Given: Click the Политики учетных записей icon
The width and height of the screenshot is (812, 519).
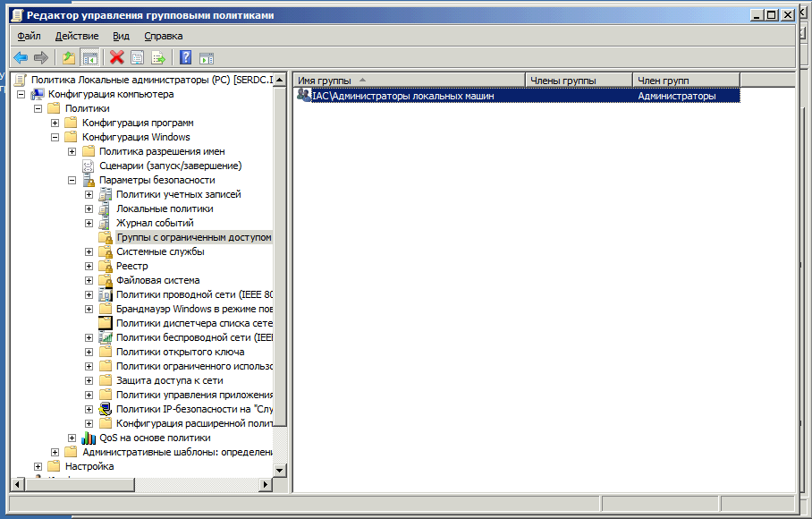Looking at the screenshot, I should click(x=106, y=195).
